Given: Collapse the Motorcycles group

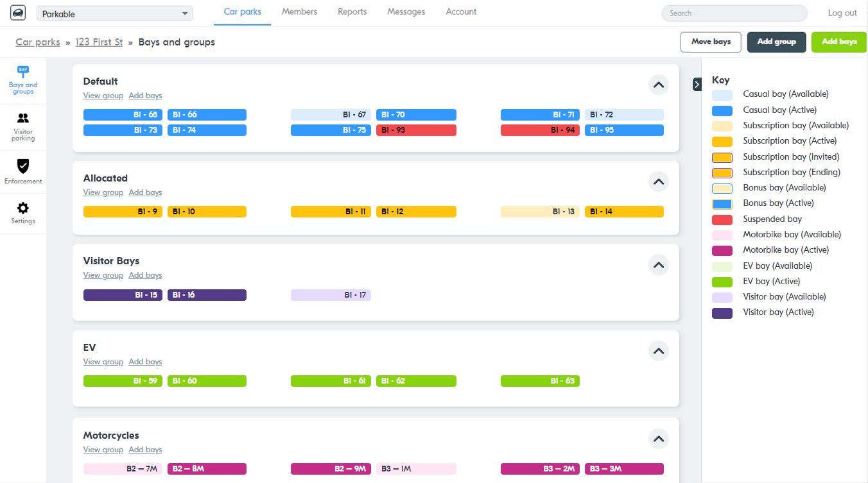Looking at the screenshot, I should pyautogui.click(x=658, y=439).
